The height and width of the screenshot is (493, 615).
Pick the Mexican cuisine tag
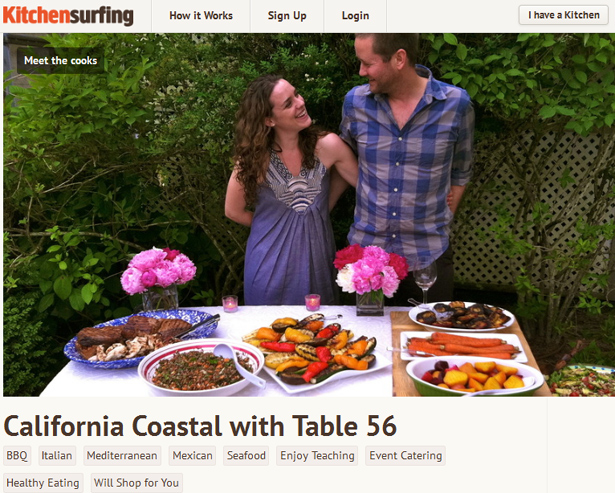click(192, 455)
